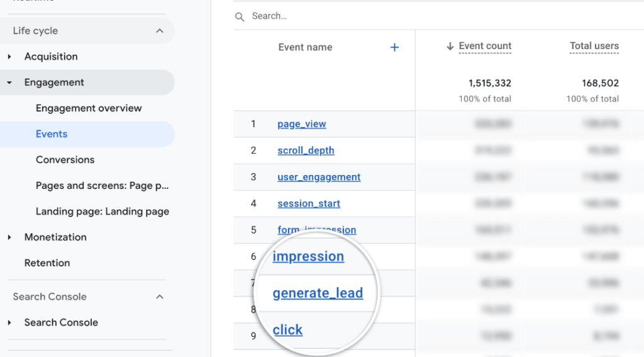Screen dimensions: 644x357
Task: Collapse the Search Console section chevron
Action: [x=160, y=297]
